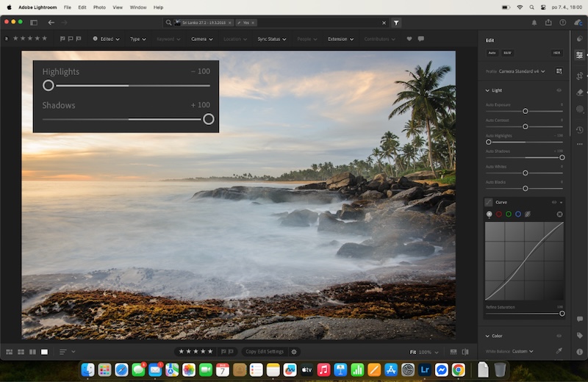Click the HDR button

click(556, 53)
